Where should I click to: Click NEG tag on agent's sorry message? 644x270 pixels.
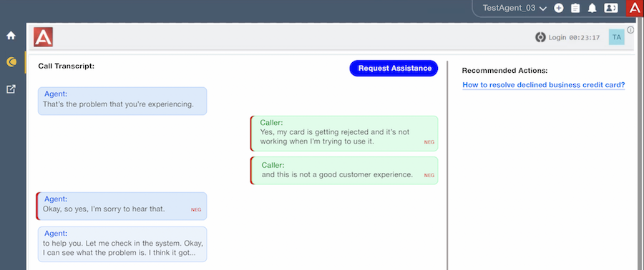(x=196, y=210)
